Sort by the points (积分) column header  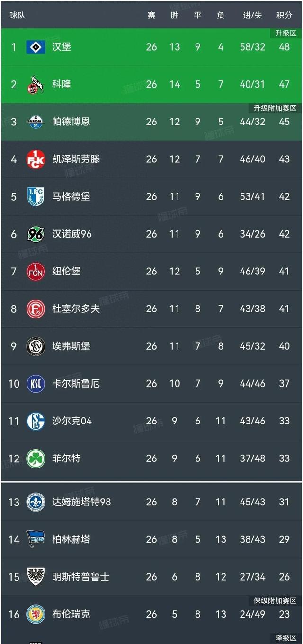pyautogui.click(x=284, y=15)
